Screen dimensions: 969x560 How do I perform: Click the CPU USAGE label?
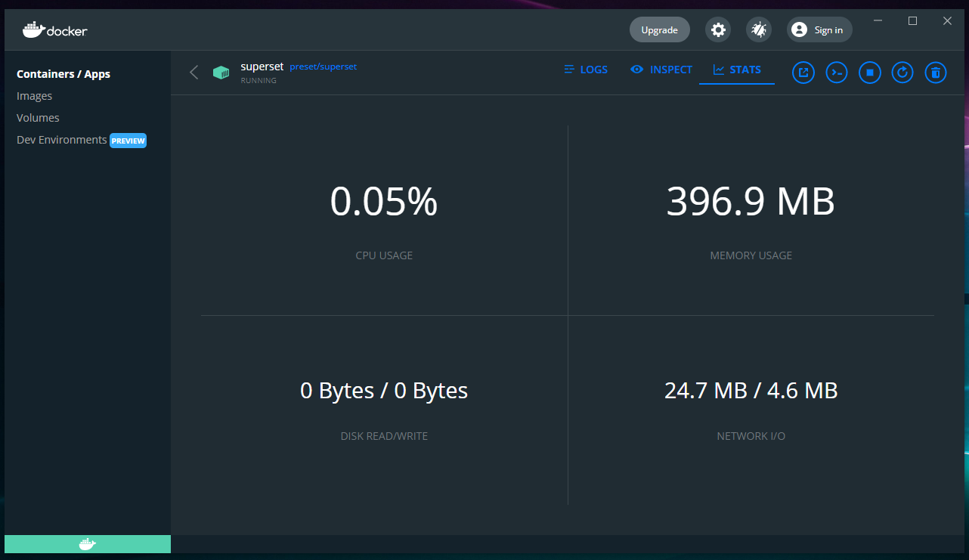point(384,255)
